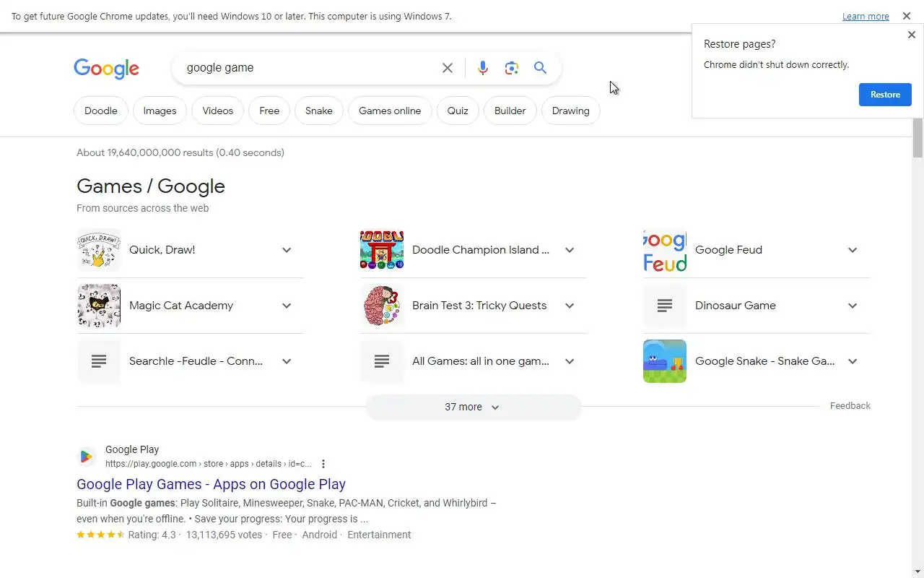Screen dimensions: 924x578
Task: Show 37 more games
Action: (x=473, y=407)
